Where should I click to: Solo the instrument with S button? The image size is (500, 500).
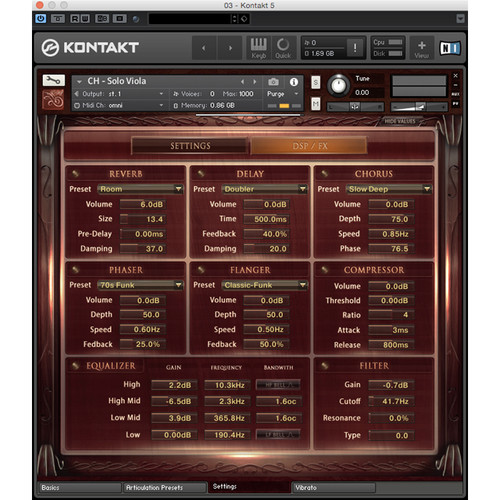(316, 82)
